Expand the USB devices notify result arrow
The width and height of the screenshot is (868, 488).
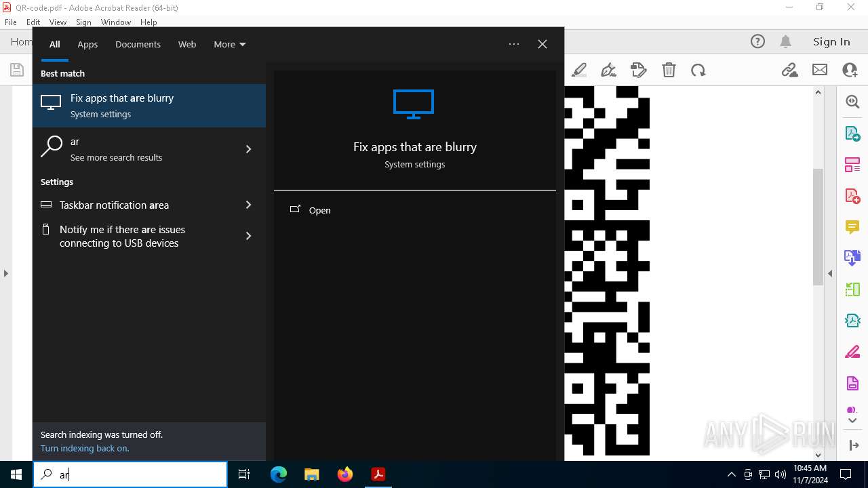coord(248,236)
